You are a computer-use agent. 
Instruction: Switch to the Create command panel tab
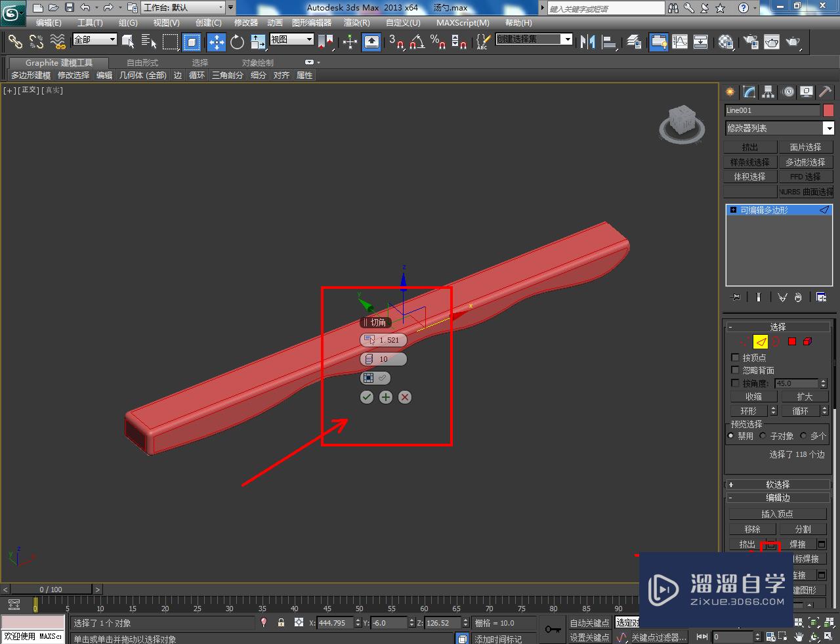[x=730, y=92]
